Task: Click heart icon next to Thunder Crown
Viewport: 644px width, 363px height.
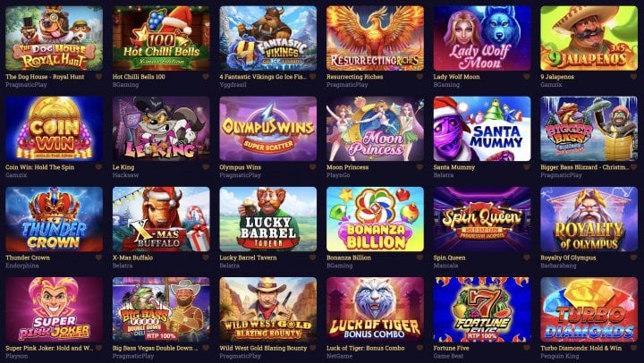Action: [x=98, y=257]
